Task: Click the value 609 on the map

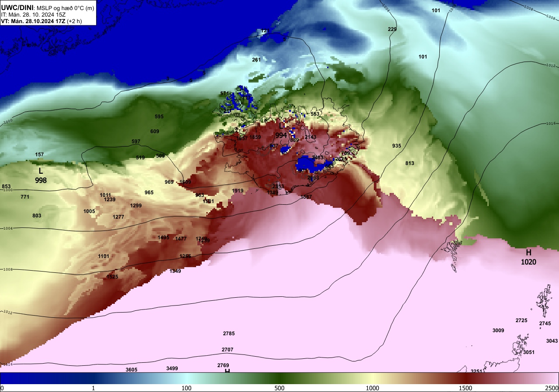Action: point(155,131)
